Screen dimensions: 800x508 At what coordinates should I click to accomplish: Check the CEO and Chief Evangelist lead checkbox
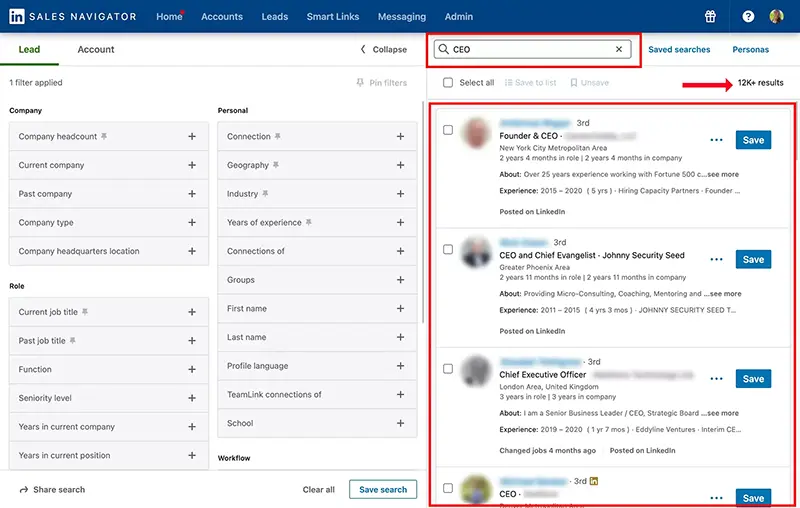pos(448,249)
